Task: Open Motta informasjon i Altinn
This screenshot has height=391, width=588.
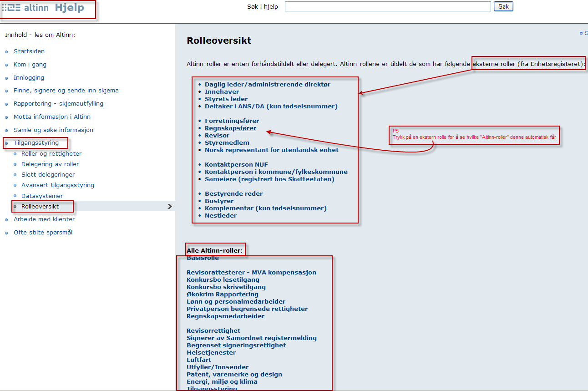Action: pyautogui.click(x=52, y=117)
